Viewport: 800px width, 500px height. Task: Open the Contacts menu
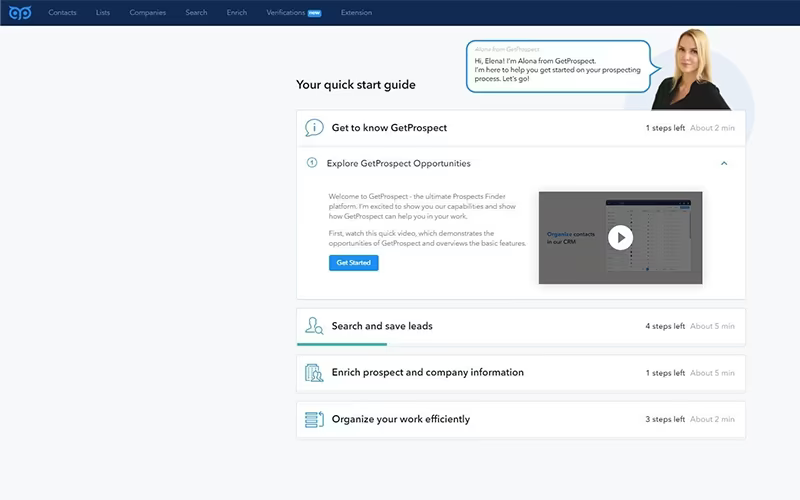point(62,12)
